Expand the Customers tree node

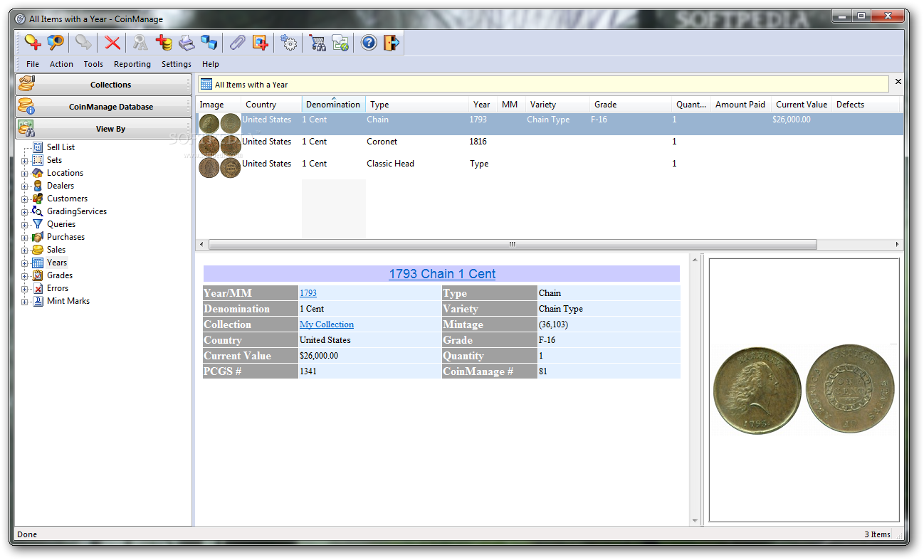click(25, 199)
